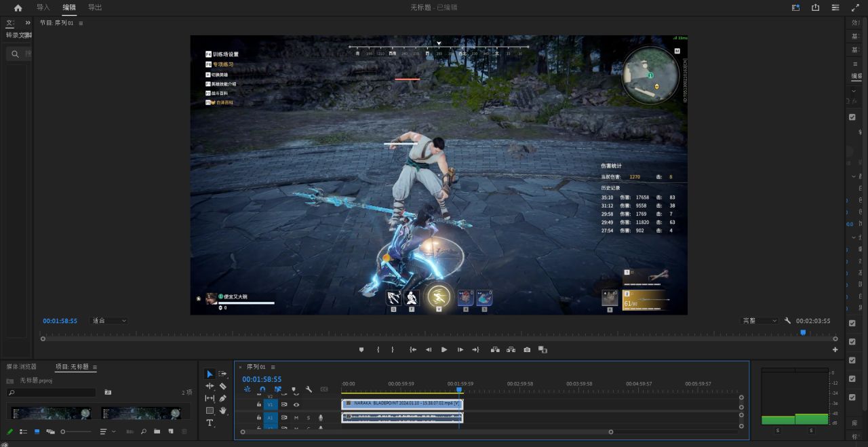868x447 pixels.
Task: Toggle V1 track output eye icon
Action: coord(296,404)
